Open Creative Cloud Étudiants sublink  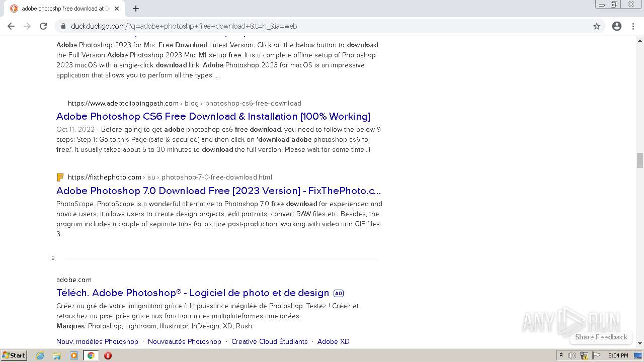(270, 341)
